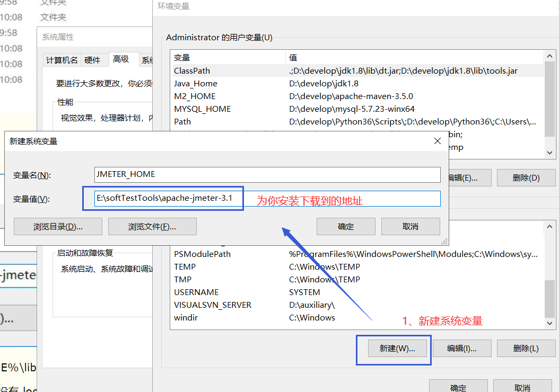
Task: Open the 计算机名 tab in 系统属性
Action: tap(62, 60)
